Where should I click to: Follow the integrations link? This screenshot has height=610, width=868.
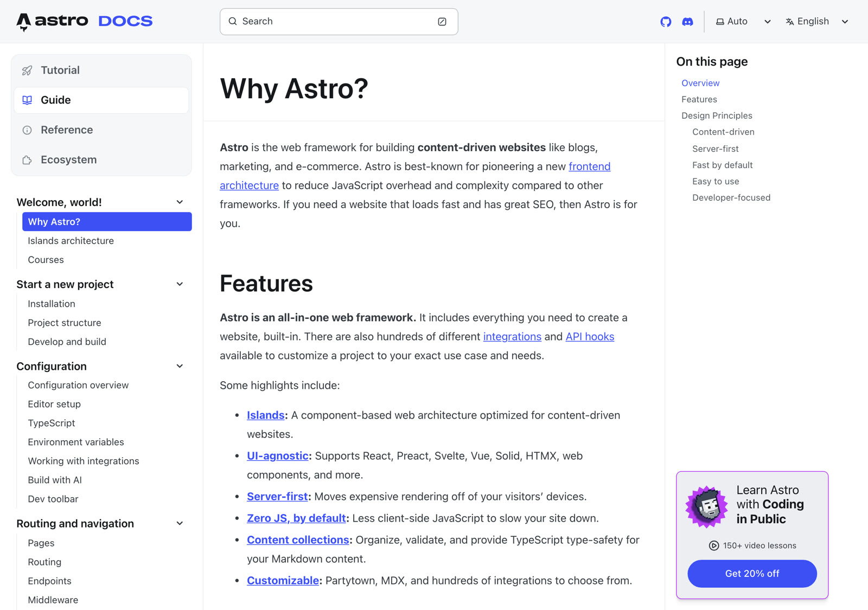(512, 337)
